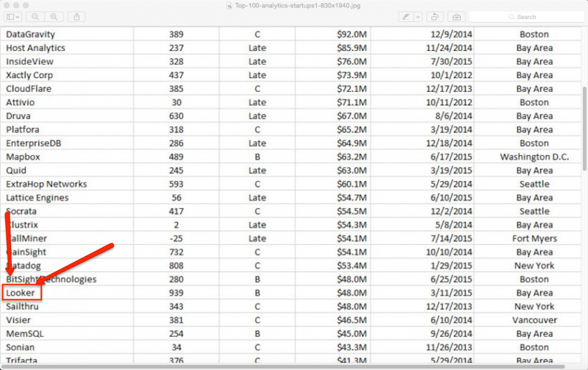This screenshot has width=588, height=370.
Task: Click the $53.4M funding value
Action: pos(352,266)
